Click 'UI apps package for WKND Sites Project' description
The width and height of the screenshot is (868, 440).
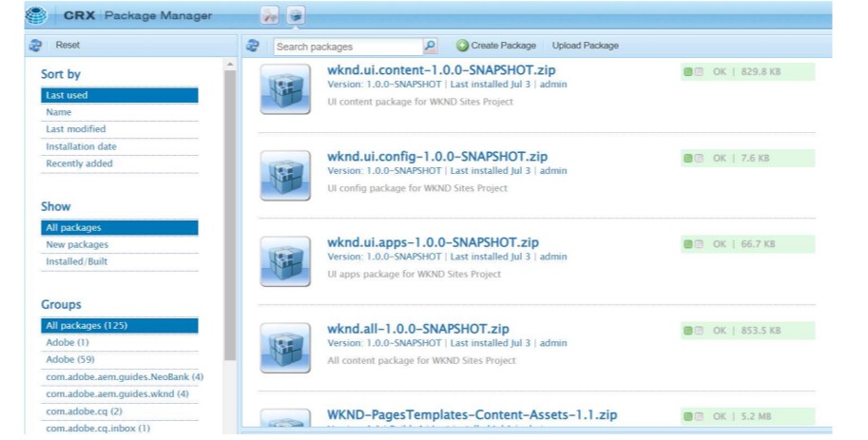[415, 275]
